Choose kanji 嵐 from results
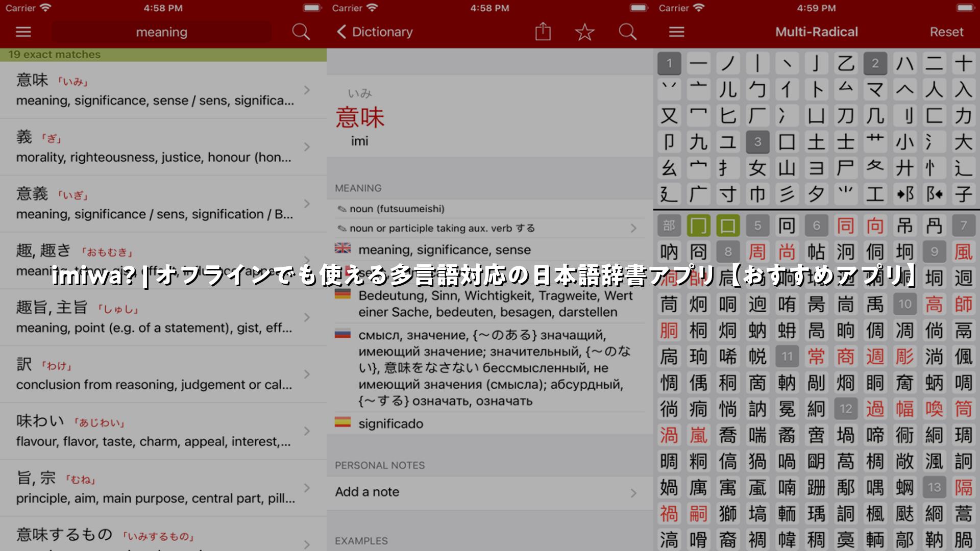 pyautogui.click(x=699, y=435)
